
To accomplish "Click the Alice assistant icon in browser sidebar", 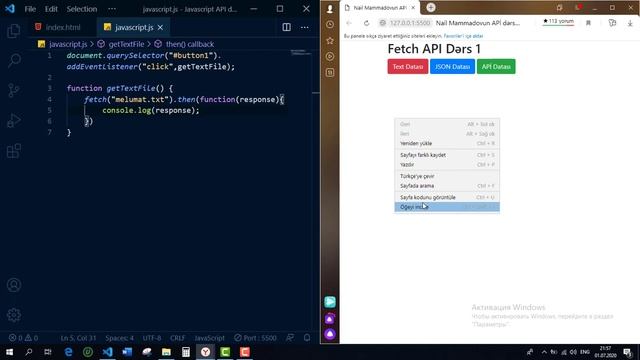I will click(330, 334).
